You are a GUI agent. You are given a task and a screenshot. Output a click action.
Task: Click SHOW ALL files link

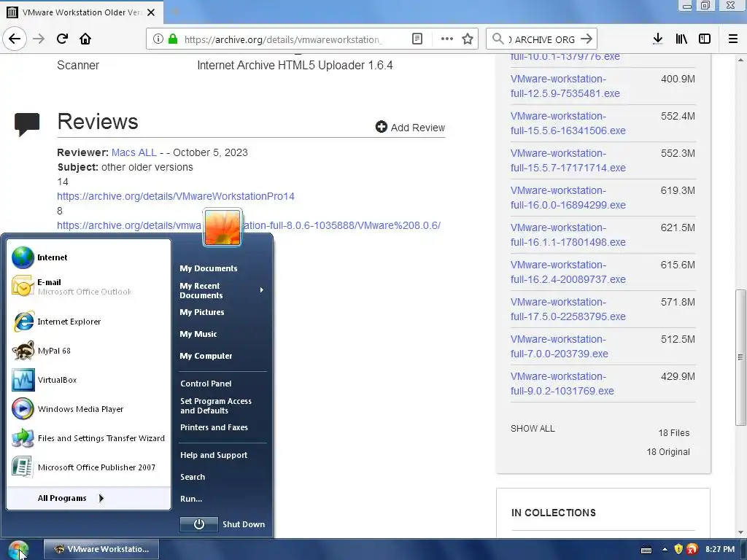[x=533, y=429]
